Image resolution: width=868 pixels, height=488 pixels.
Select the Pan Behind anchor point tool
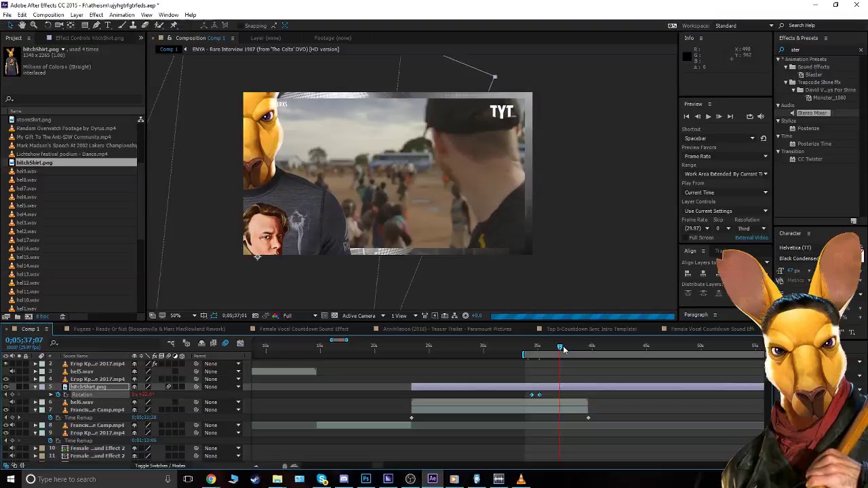click(71, 25)
